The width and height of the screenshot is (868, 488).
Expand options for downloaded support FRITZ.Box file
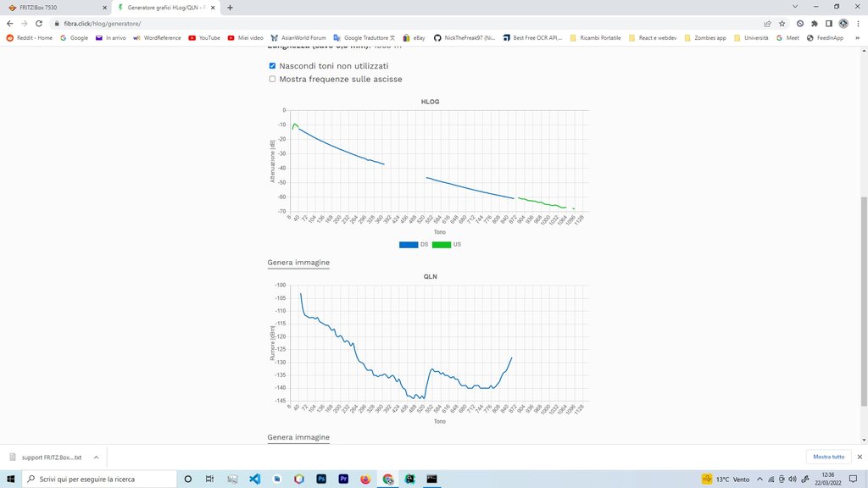click(96, 457)
